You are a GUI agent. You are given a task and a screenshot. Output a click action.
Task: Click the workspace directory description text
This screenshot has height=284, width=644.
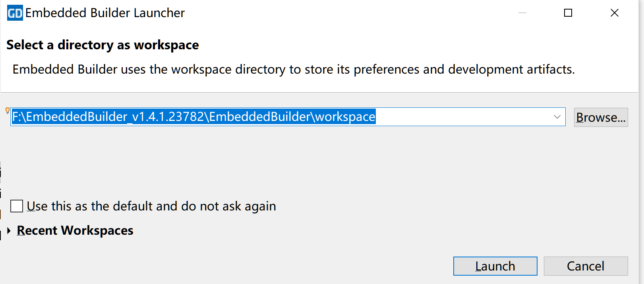[293, 70]
